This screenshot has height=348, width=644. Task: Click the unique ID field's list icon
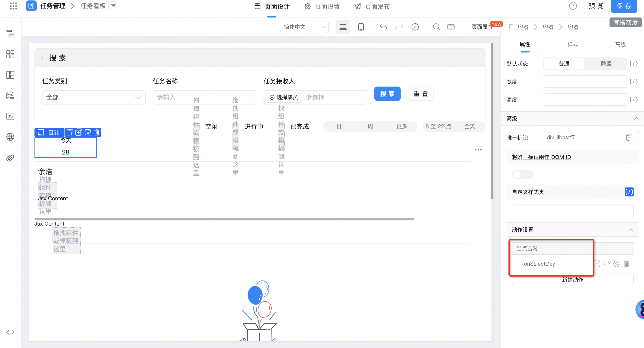click(629, 137)
